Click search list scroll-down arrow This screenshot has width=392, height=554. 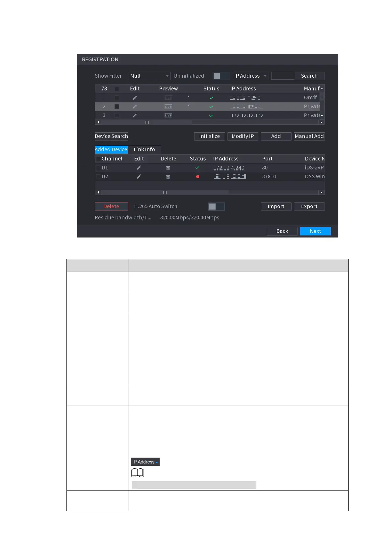click(322, 115)
